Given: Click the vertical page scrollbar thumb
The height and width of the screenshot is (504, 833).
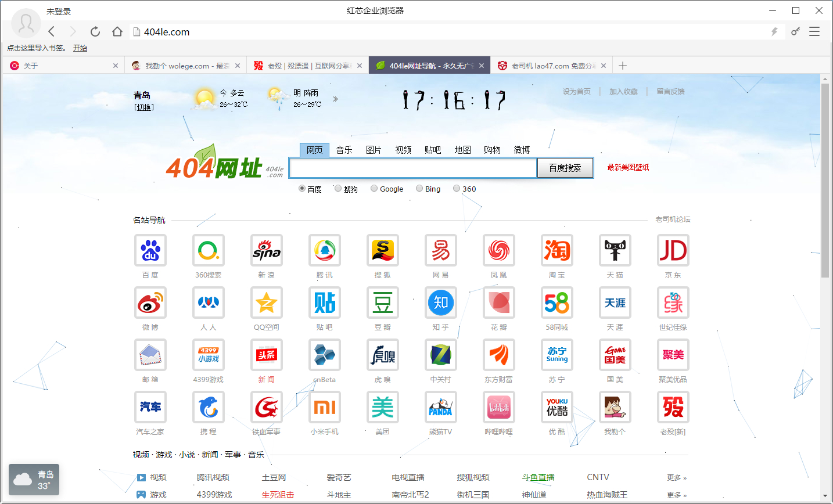Looking at the screenshot, I should (825, 181).
